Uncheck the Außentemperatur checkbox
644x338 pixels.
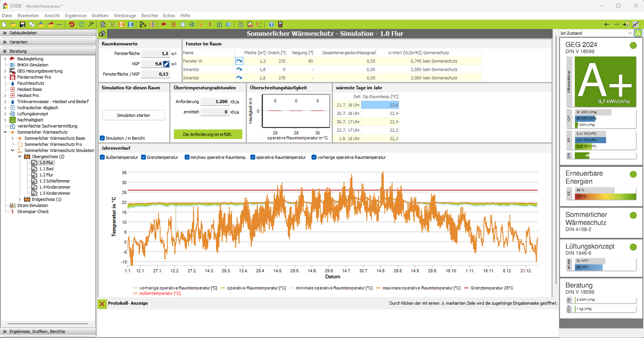103,158
